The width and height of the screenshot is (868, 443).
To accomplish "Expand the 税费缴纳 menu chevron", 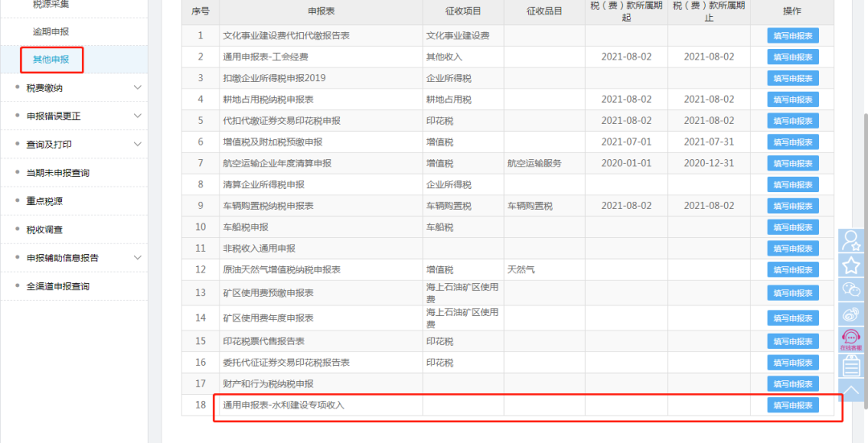I will pos(138,88).
